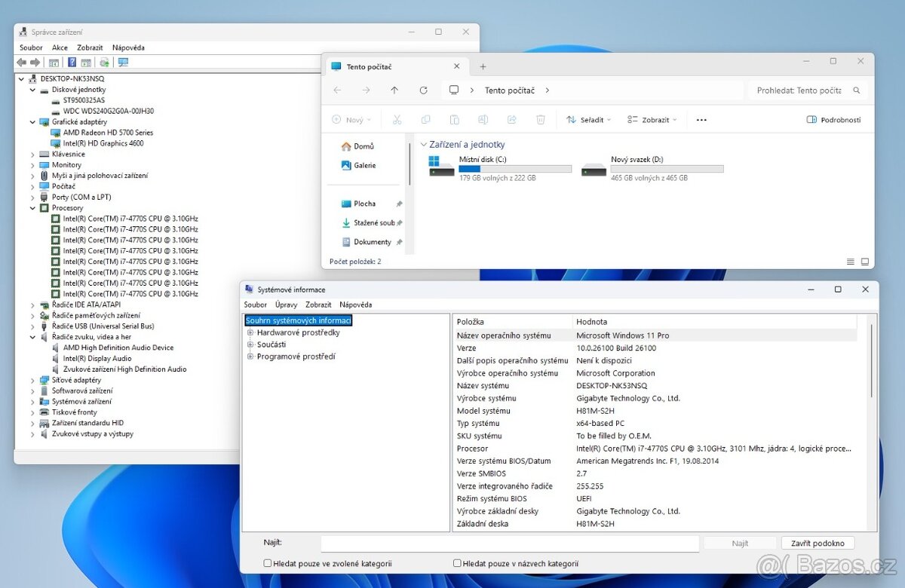The height and width of the screenshot is (588, 905).
Task: Open the Akce menu in Device Manager
Action: coord(60,47)
